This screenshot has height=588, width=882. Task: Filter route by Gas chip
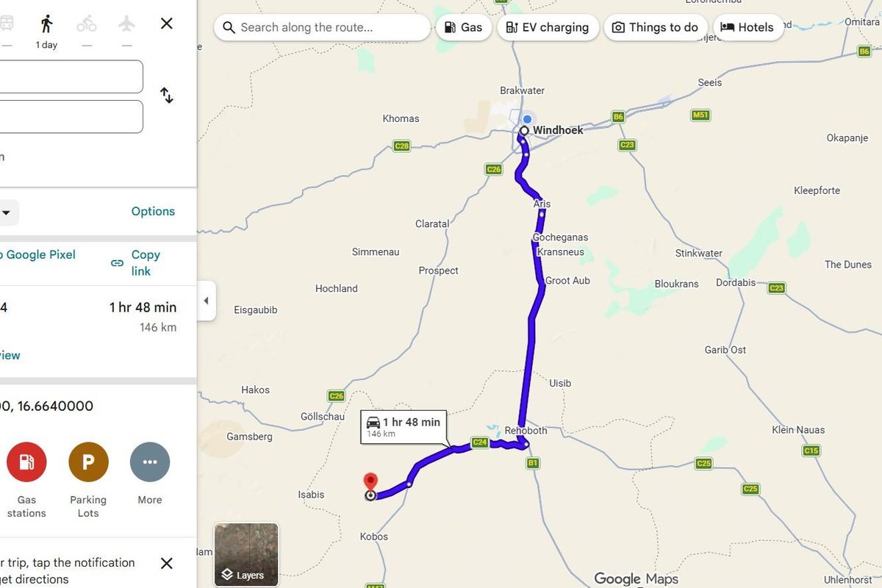tap(464, 28)
